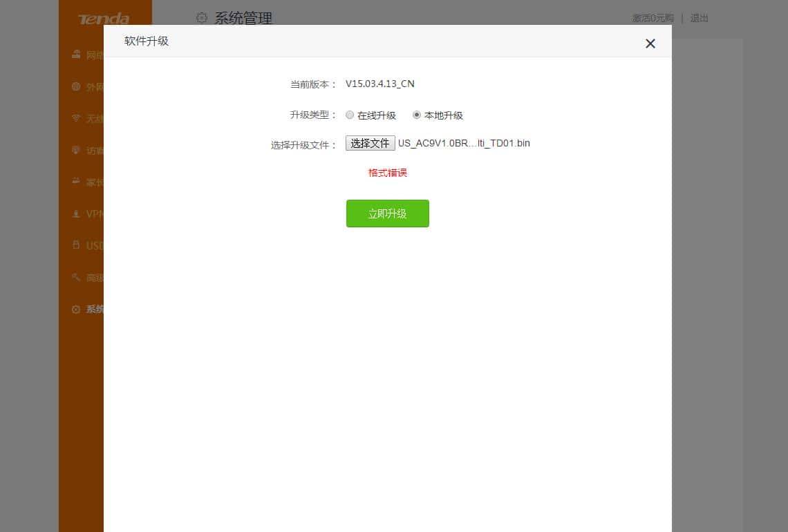This screenshot has width=788, height=532.
Task: Click the gear icon beside 系统管理 title
Action: click(201, 18)
